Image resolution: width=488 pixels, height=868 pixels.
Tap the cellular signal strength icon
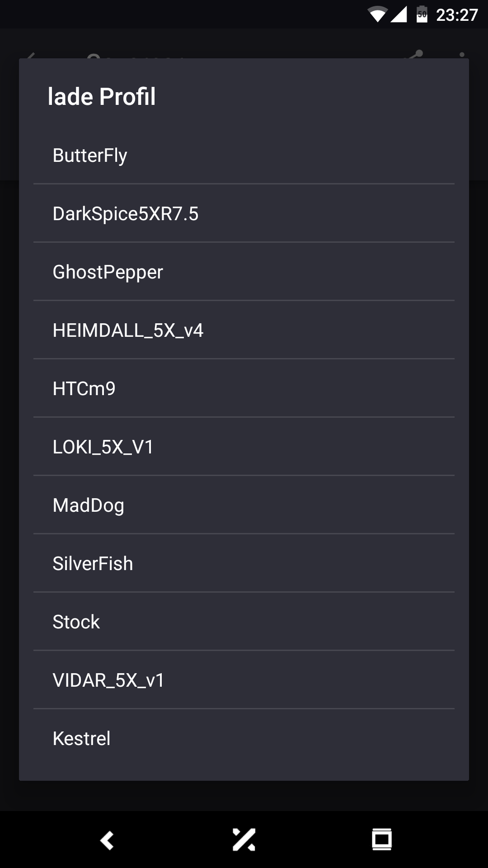[399, 15]
